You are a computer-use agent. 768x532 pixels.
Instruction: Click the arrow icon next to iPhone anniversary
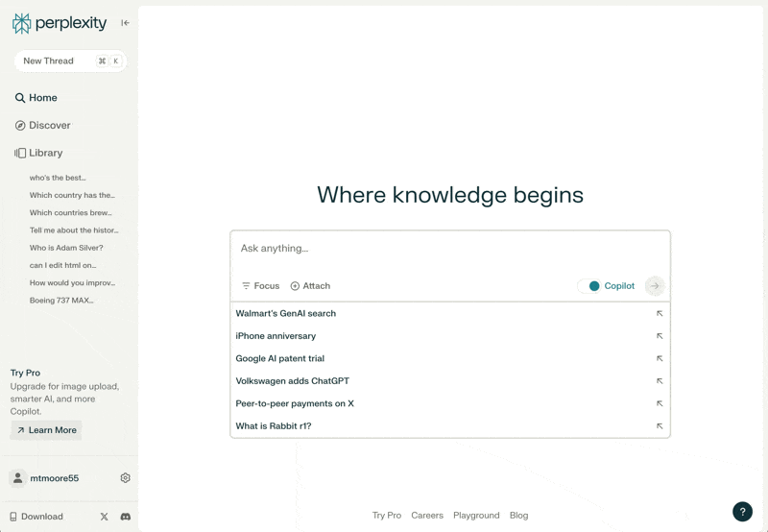point(660,336)
